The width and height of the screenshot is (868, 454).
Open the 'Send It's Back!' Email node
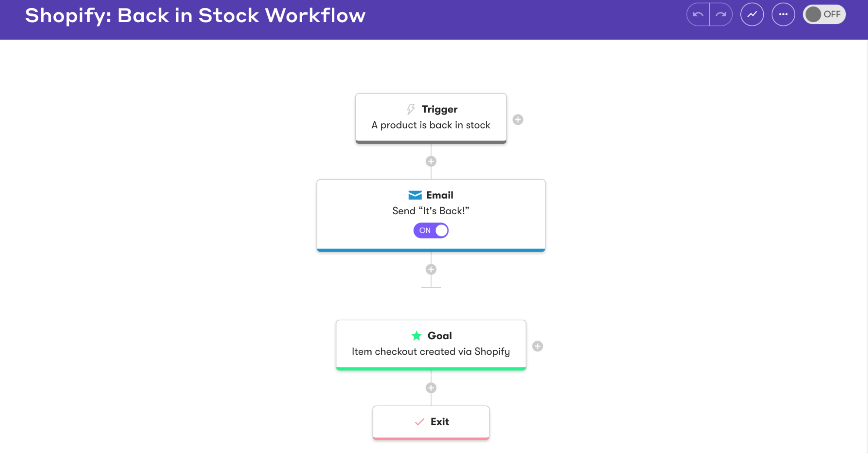[x=430, y=211]
